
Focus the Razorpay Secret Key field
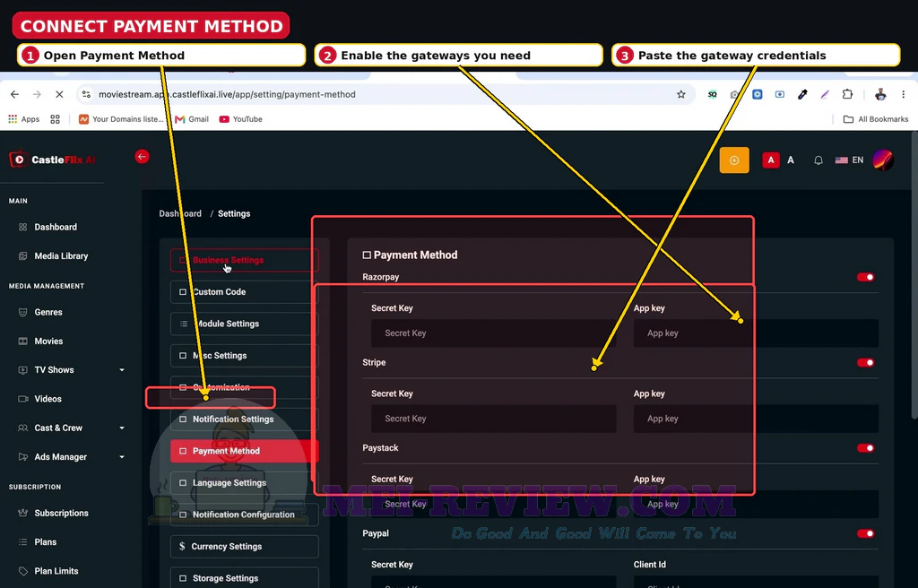click(x=494, y=333)
